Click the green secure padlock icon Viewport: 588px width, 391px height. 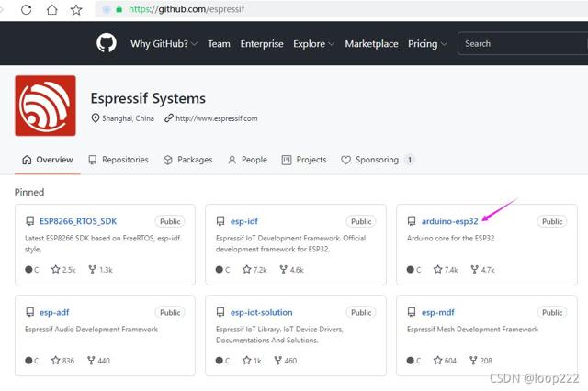click(x=119, y=9)
